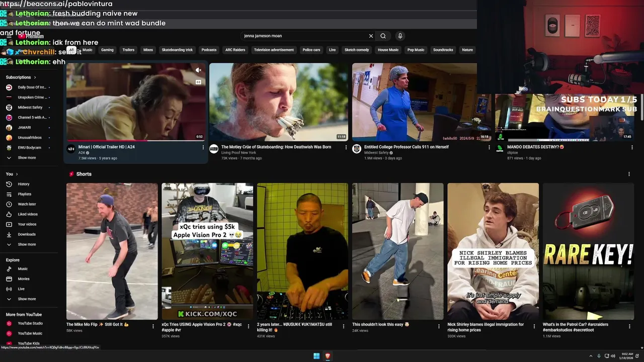
Task: Open the DJ short thumbnail
Action: point(302,251)
